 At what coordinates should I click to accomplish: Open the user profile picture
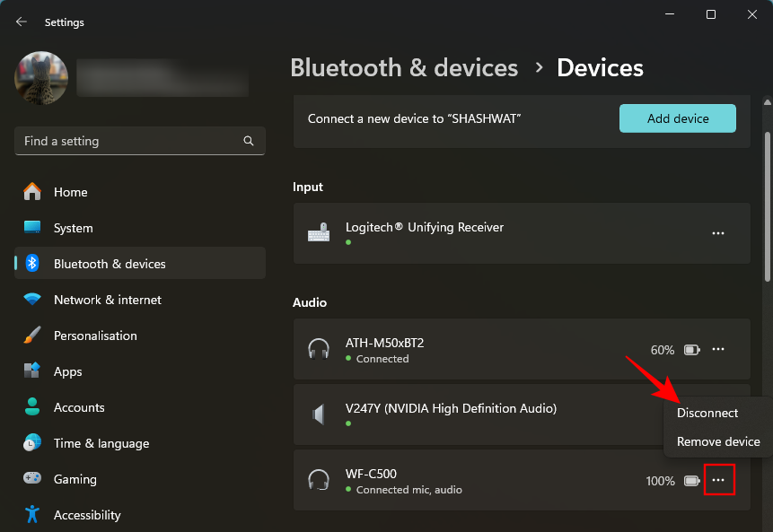tap(41, 78)
